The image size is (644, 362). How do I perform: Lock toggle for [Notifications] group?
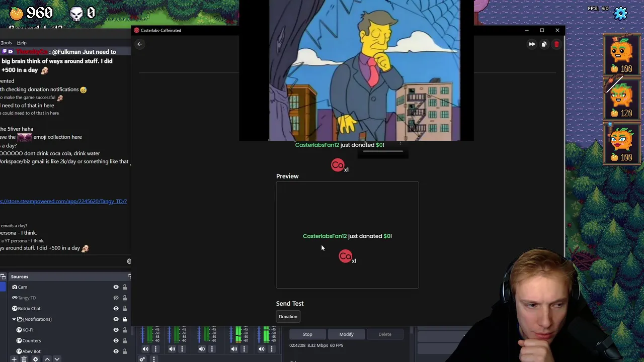(125, 319)
